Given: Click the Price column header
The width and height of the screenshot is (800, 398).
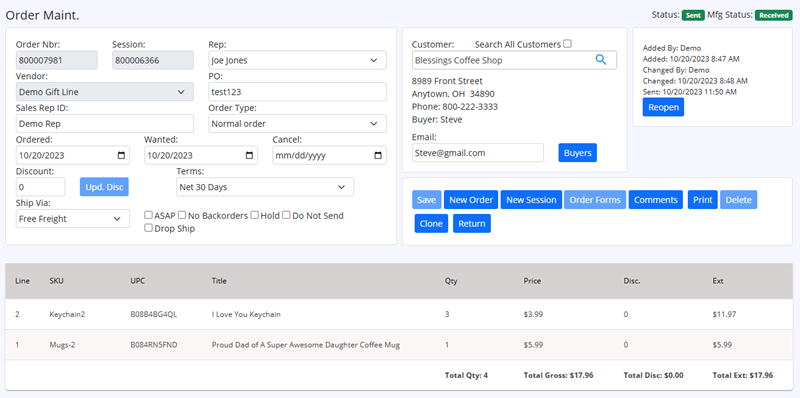Looking at the screenshot, I should tap(532, 281).
